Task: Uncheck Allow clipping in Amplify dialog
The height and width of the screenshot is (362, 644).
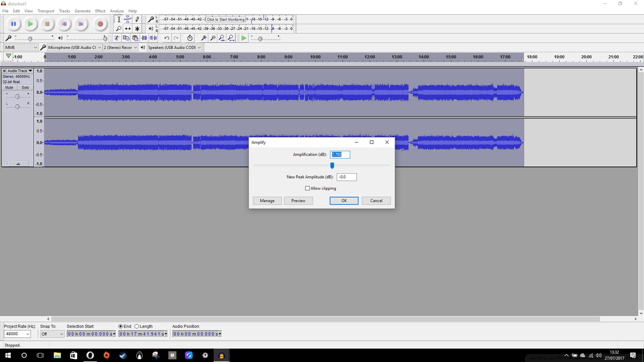Action: click(307, 188)
